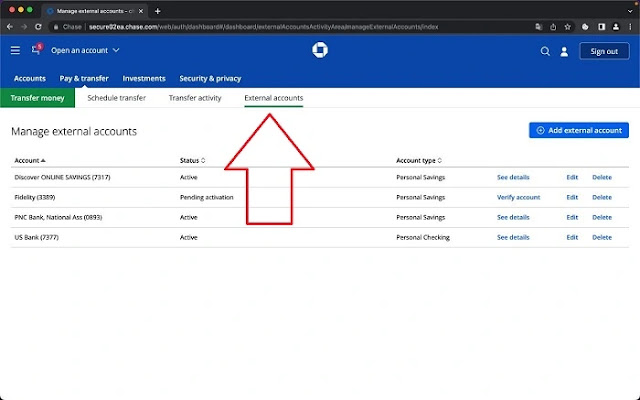Click Verify account for Fidelity
Image resolution: width=640 pixels, height=400 pixels.
pos(518,197)
